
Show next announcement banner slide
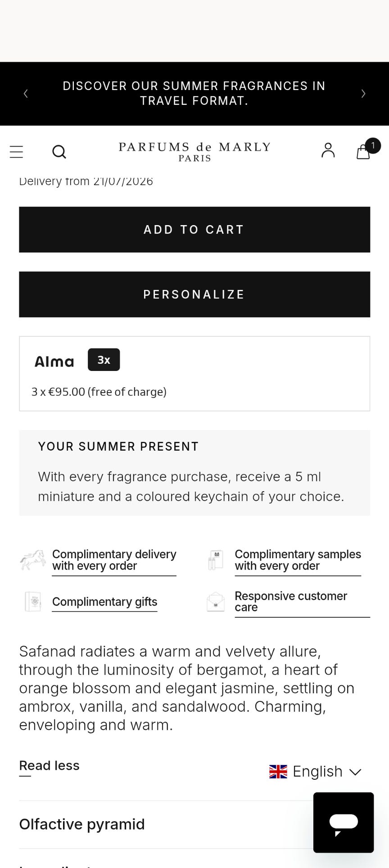tap(363, 93)
